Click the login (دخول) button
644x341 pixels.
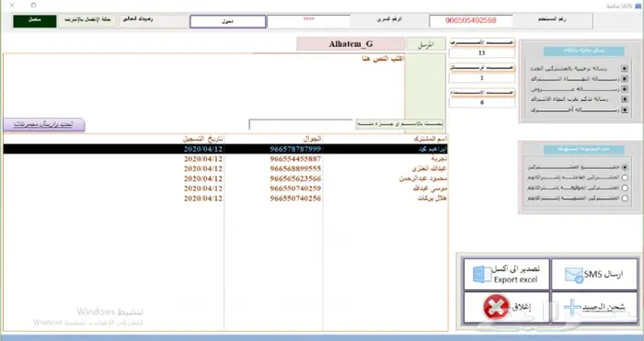pos(227,21)
